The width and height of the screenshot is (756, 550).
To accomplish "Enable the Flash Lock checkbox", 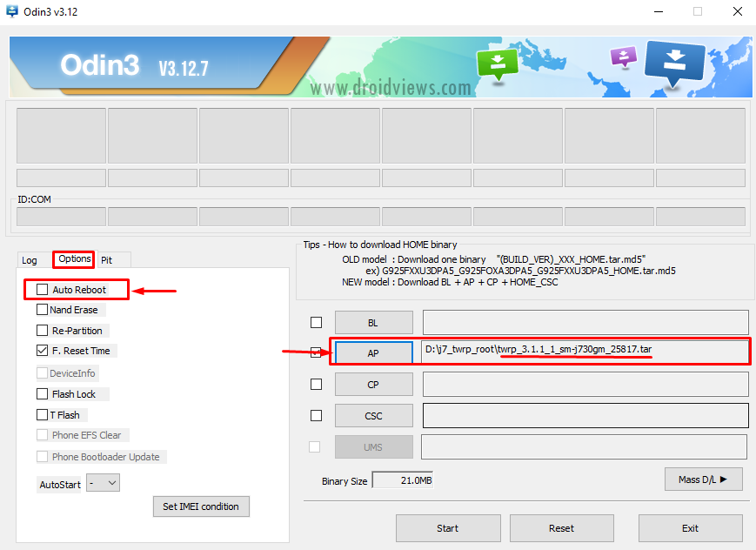I will (x=43, y=394).
